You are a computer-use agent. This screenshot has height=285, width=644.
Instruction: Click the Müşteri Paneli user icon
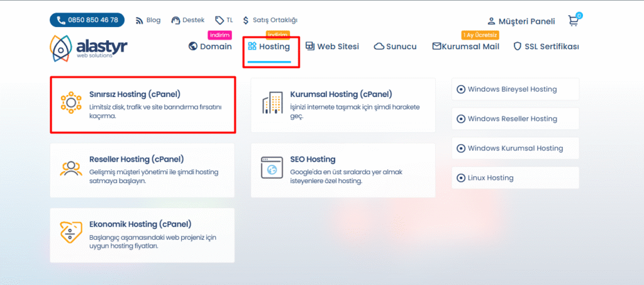point(491,21)
